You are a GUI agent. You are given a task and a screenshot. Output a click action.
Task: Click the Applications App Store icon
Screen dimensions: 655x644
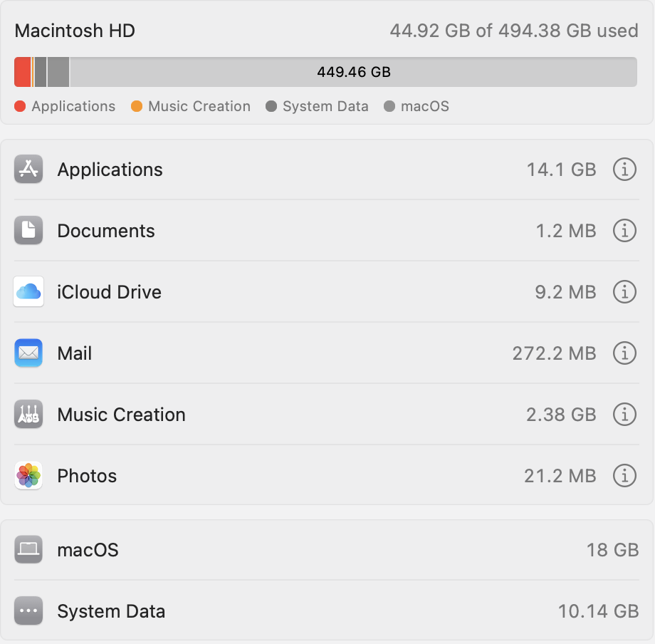point(28,170)
